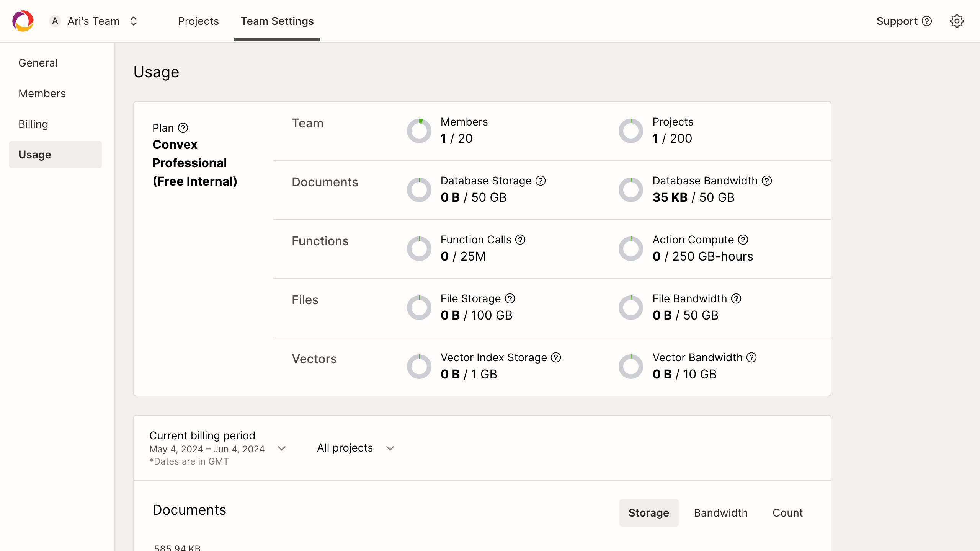This screenshot has height=551, width=980.
Task: Click the Vectors row label
Action: coord(314,359)
